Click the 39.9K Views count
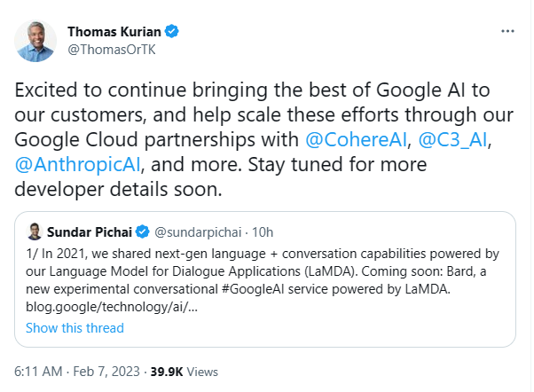534x392 pixels. coord(185,372)
